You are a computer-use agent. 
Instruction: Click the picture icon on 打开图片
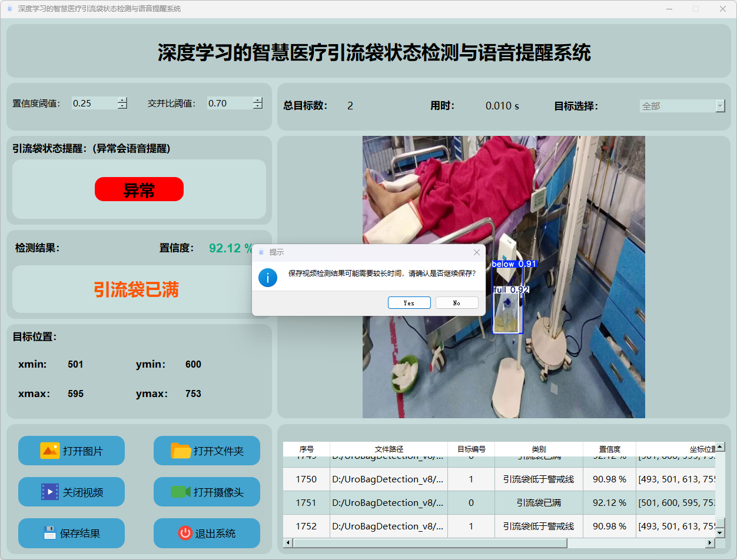pos(49,451)
